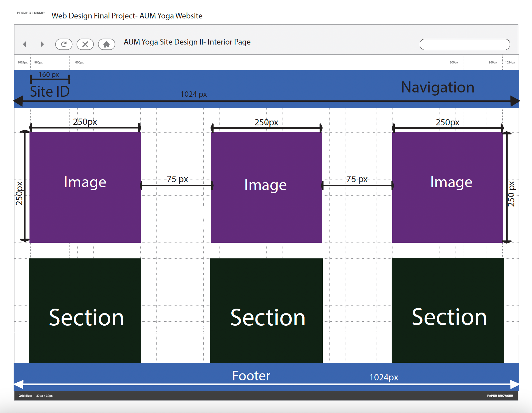
Task: Open the middle Section block
Action: tap(266, 311)
